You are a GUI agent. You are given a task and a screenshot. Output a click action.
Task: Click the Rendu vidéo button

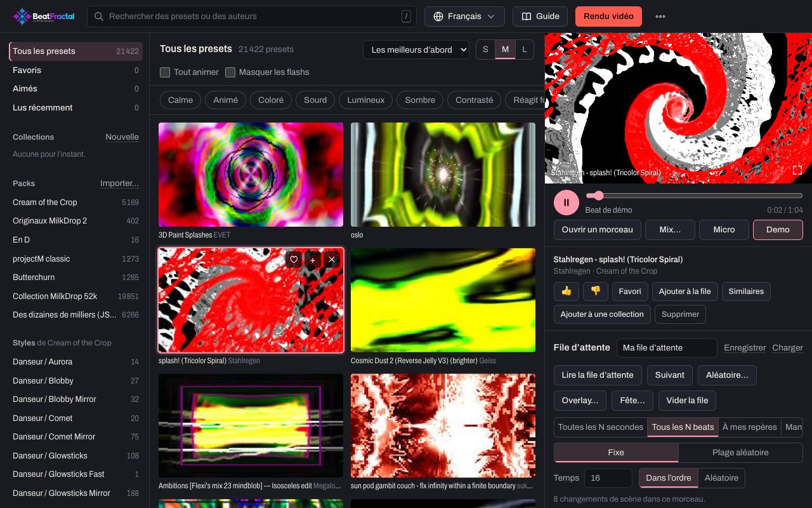pyautogui.click(x=608, y=17)
